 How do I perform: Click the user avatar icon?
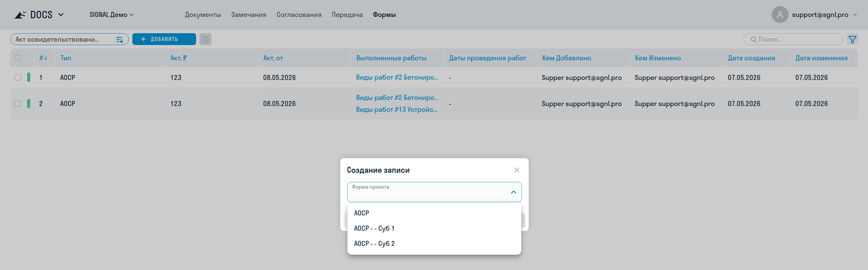click(780, 15)
